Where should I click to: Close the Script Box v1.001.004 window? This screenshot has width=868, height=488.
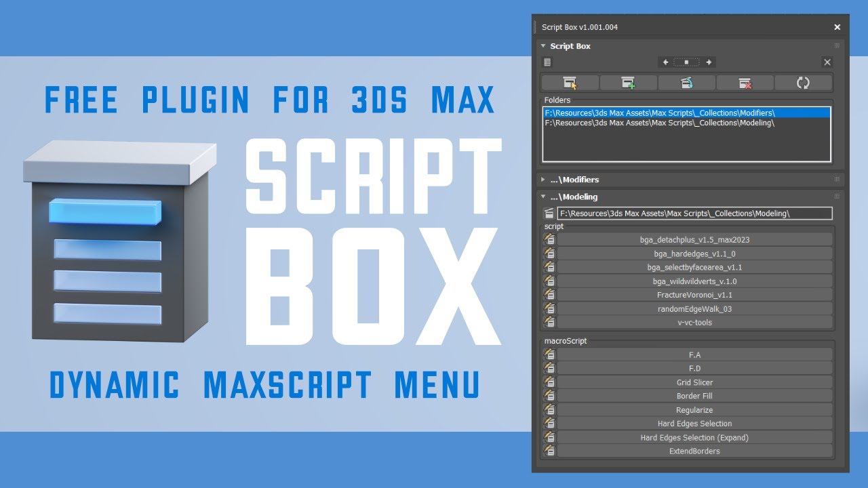[837, 27]
